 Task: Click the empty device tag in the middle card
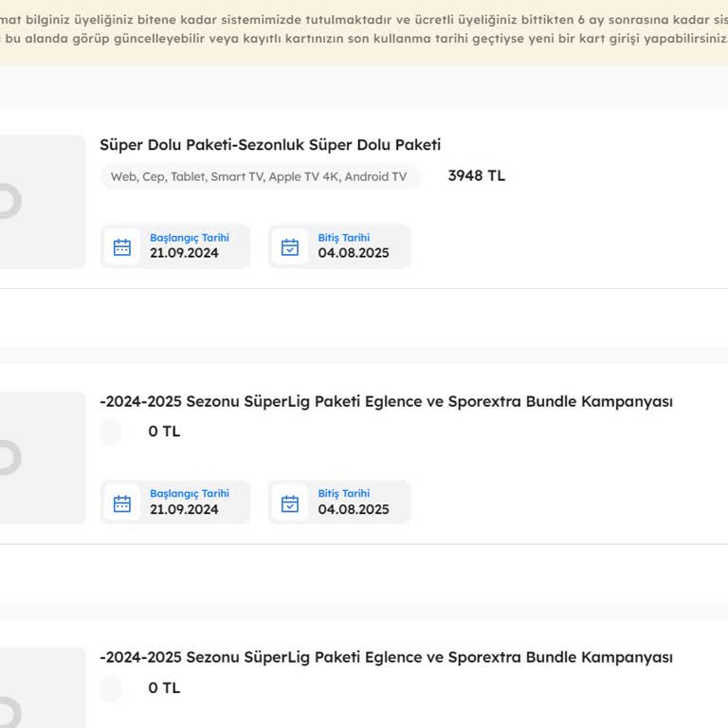111,432
